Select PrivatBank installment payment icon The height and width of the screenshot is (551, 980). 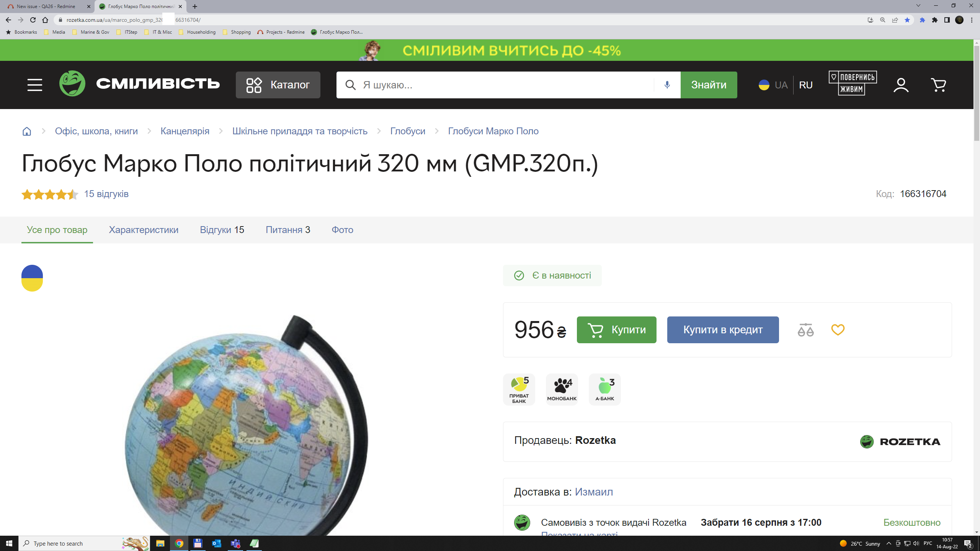pyautogui.click(x=519, y=390)
